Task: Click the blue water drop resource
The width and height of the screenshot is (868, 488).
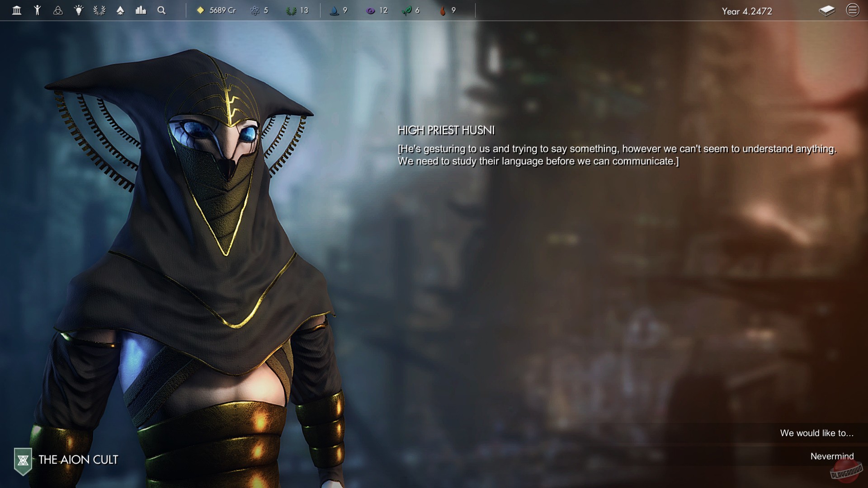Action: (x=339, y=10)
